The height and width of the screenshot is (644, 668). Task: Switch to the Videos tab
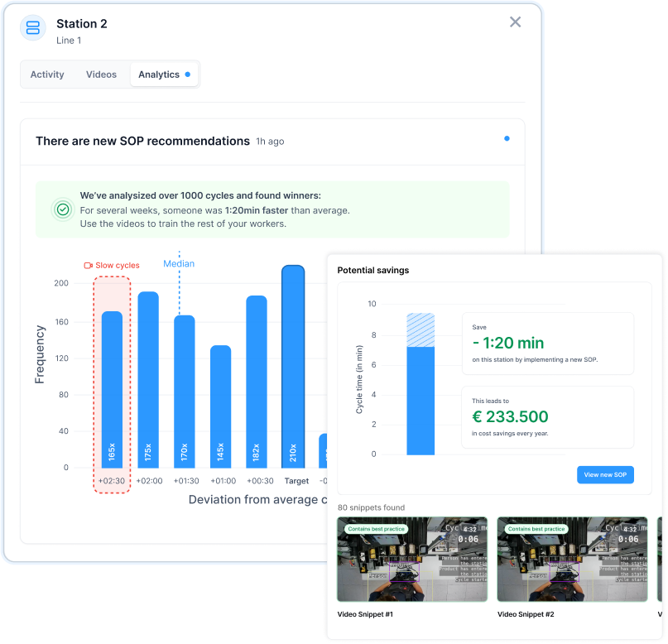[101, 74]
